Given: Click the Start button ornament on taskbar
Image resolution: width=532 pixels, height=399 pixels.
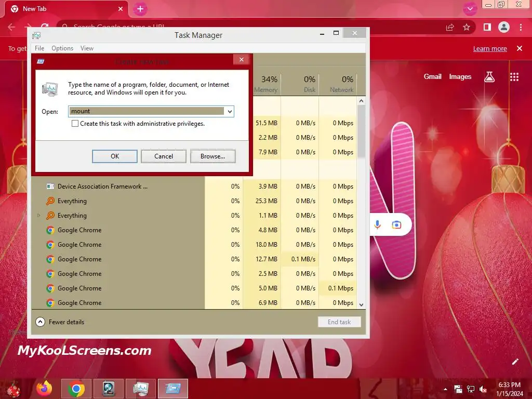Looking at the screenshot, I should [x=14, y=389].
